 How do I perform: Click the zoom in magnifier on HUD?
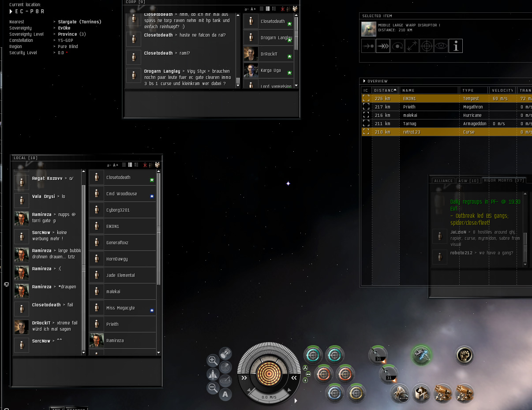point(213,360)
